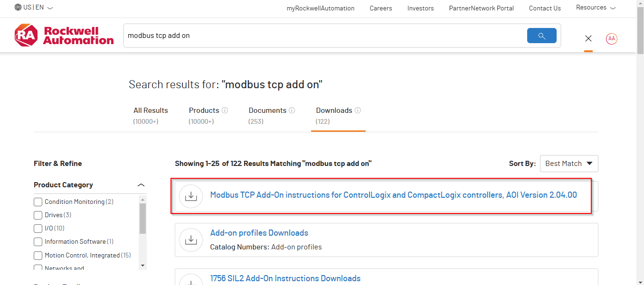Open the Modbus TCP Add-On instructions download link
Viewport: 644px width, 285px height.
pos(393,194)
